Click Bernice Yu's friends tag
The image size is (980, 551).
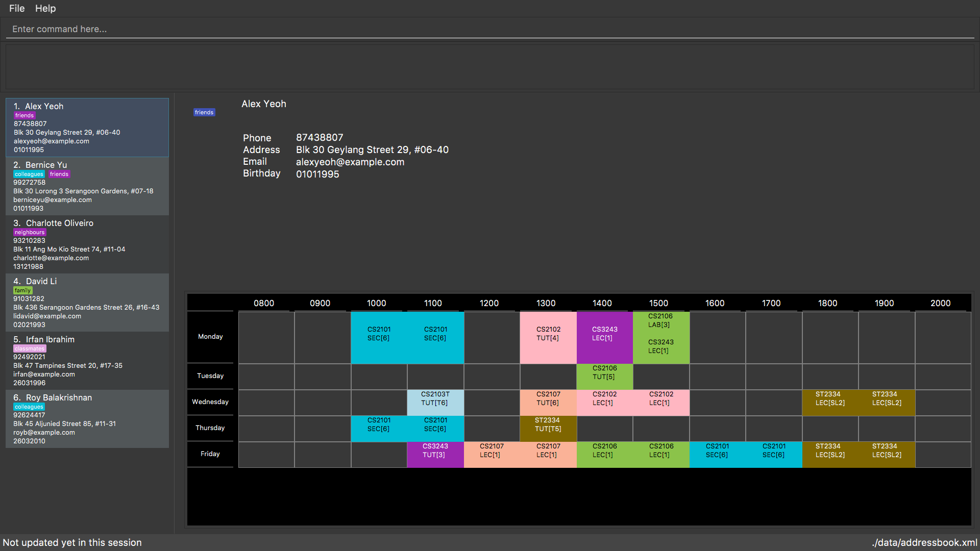tap(59, 174)
